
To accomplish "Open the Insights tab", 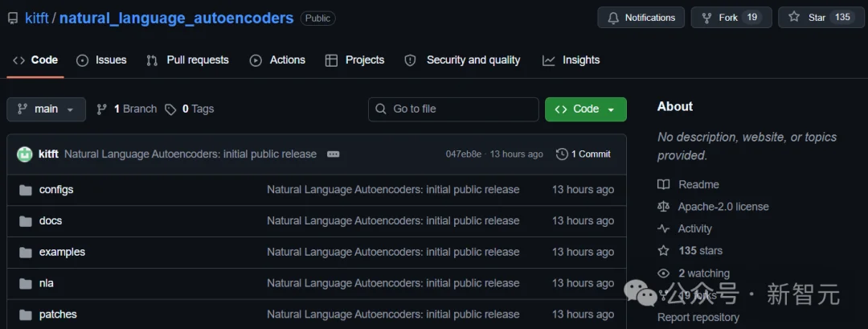I will point(571,60).
